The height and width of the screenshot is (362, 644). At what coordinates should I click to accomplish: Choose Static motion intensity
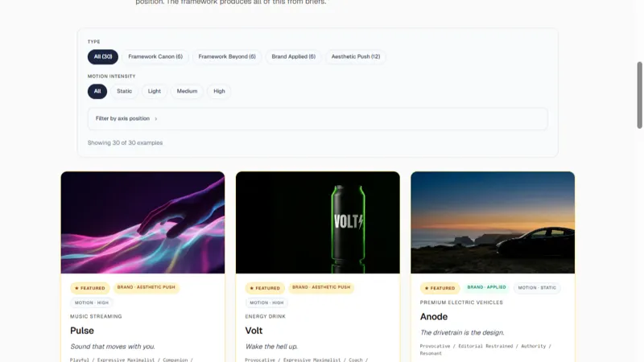(x=124, y=91)
